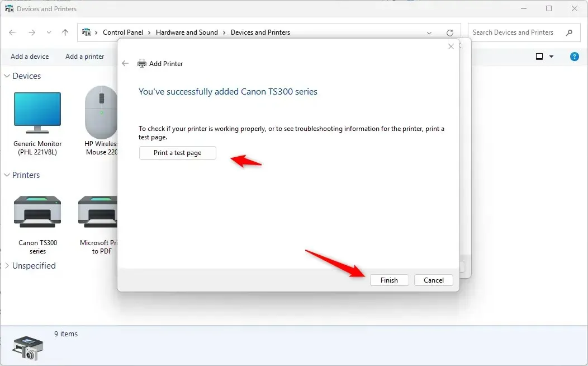The image size is (588, 366).
Task: Click the search magnifier icon
Action: coord(569,32)
